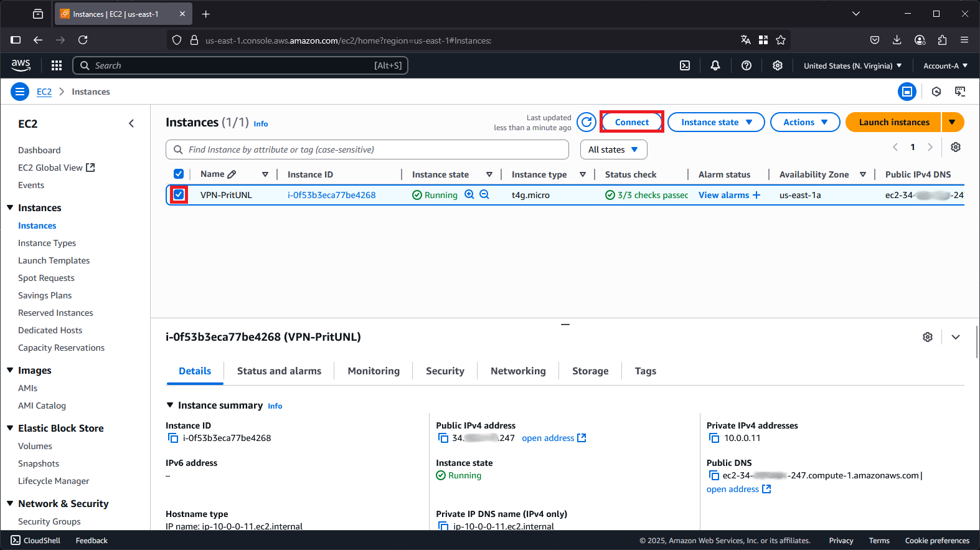Switch to the Security tab
The image size is (980, 550).
tap(445, 371)
